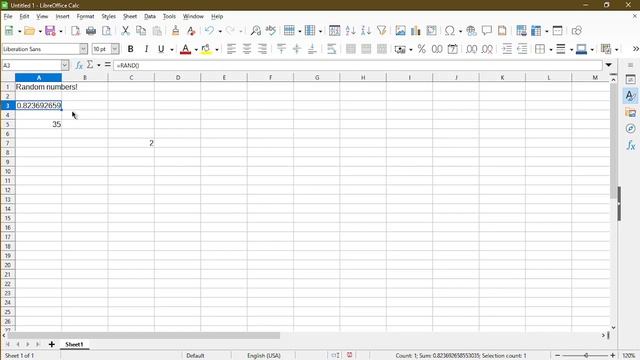This screenshot has height=360, width=640.
Task: Toggle Underline formatting
Action: [161, 49]
